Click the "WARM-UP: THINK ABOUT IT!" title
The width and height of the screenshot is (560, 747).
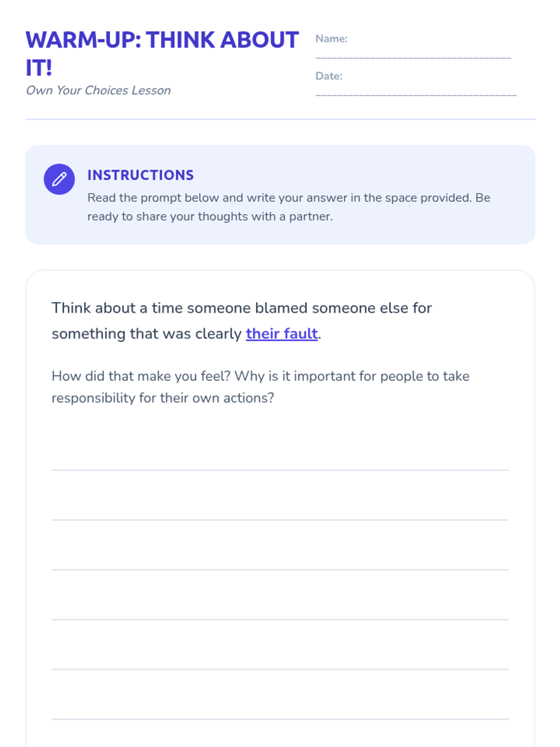162,53
